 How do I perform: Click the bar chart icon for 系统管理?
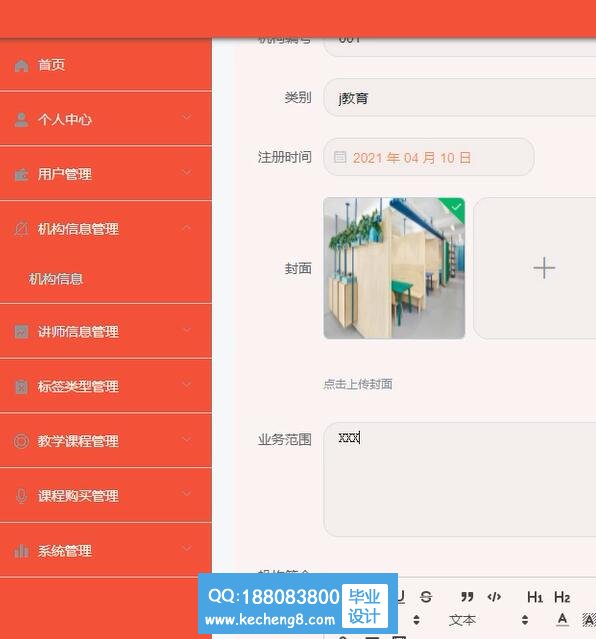click(x=21, y=551)
